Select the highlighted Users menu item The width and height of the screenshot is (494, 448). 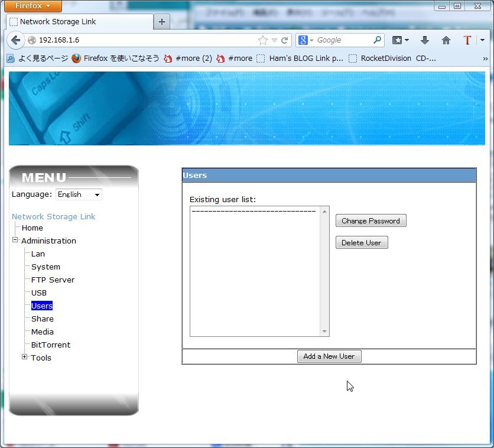[x=42, y=306]
